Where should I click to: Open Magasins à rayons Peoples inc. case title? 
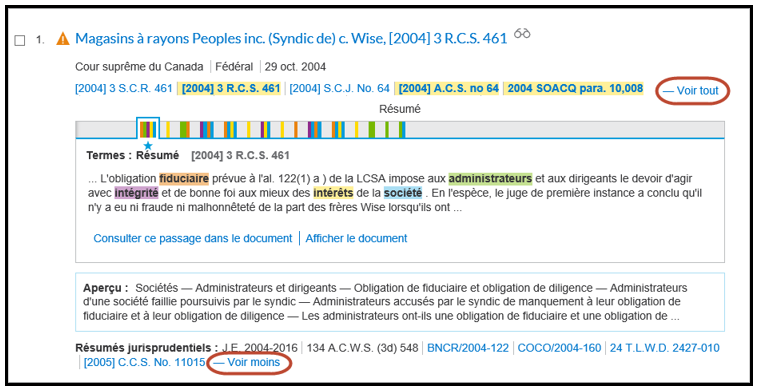(x=291, y=39)
